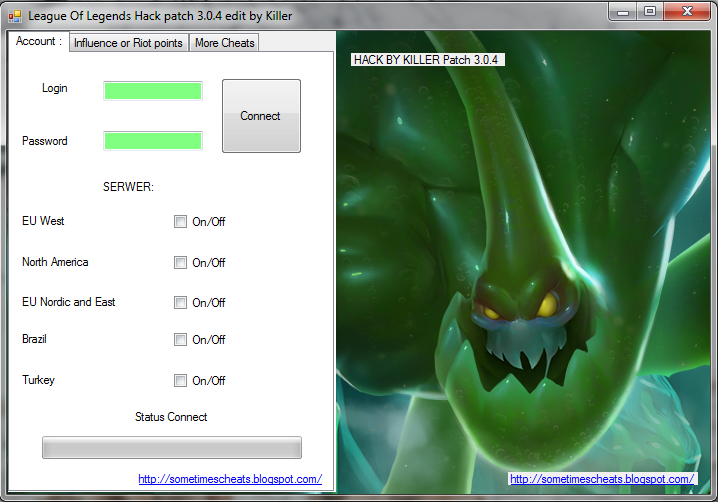Open the sometimescheats link in the left panel

tap(230, 479)
